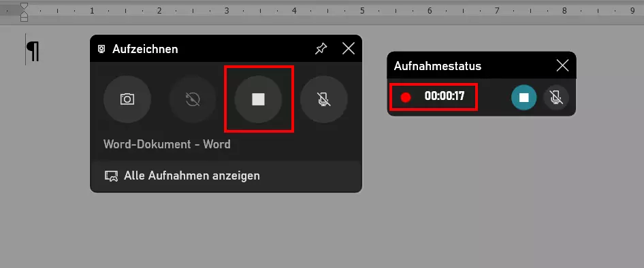Image resolution: width=644 pixels, height=268 pixels.
Task: Open Alle Aufnahmen anzeigen
Action: [226, 175]
